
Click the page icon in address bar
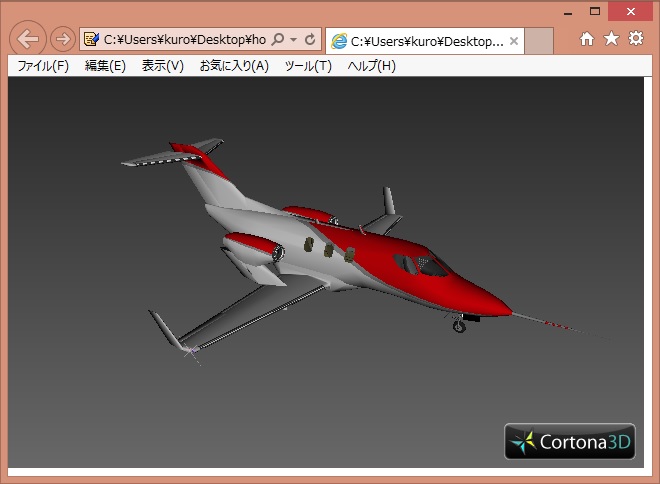pos(92,40)
